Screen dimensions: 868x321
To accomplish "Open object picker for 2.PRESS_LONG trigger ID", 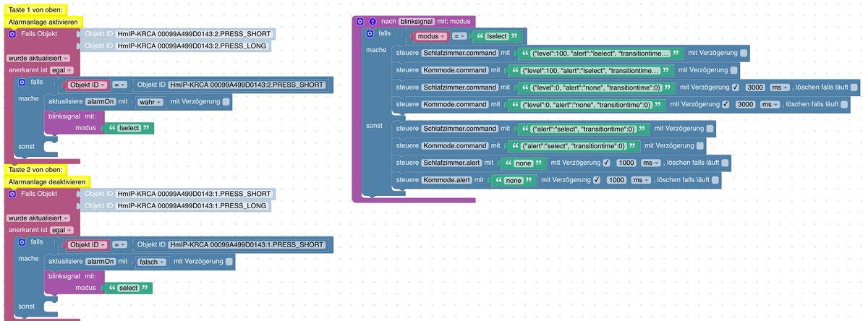I will (x=191, y=46).
